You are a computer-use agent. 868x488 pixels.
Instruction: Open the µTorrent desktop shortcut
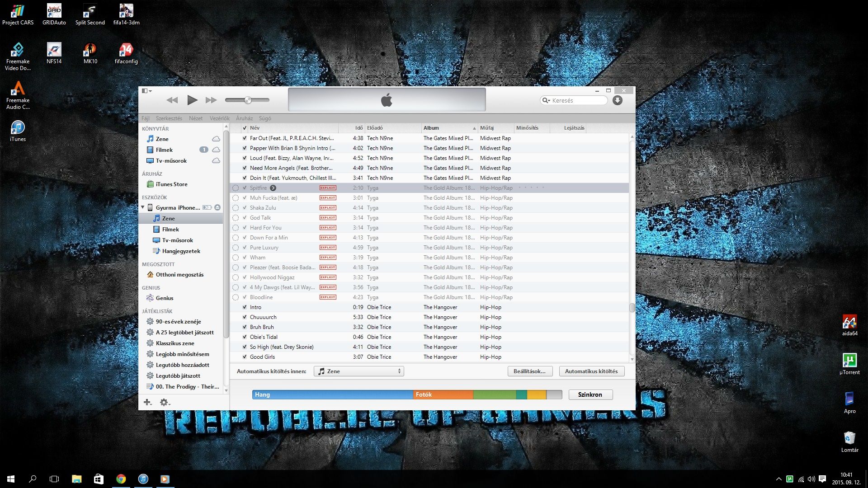849,364
